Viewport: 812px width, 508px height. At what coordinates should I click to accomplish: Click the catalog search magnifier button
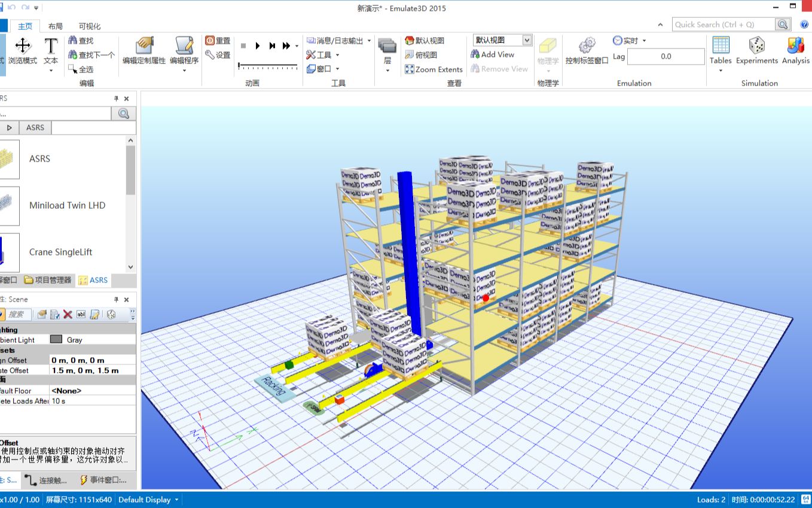coord(124,114)
